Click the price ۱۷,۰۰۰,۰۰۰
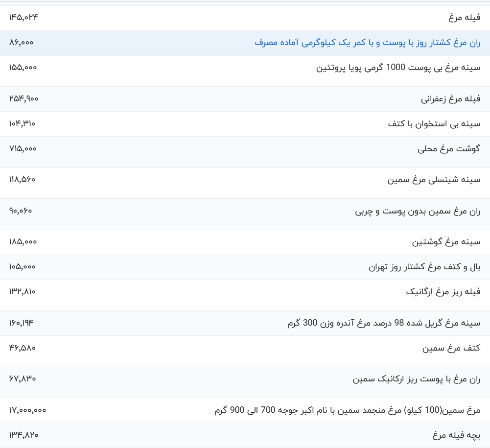The width and height of the screenshot is (490, 448). (x=27, y=410)
